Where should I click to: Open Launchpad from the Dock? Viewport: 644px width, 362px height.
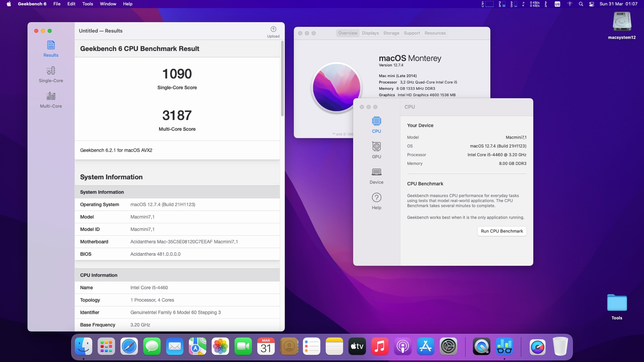point(106,346)
